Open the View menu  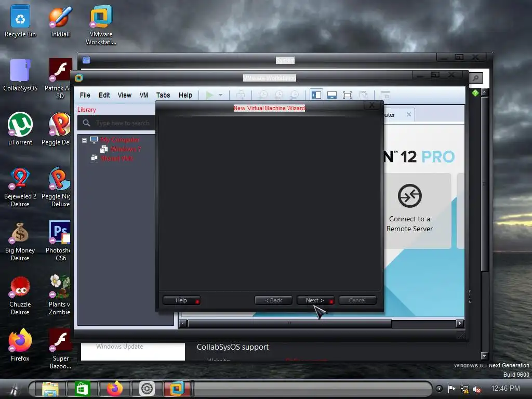125,96
